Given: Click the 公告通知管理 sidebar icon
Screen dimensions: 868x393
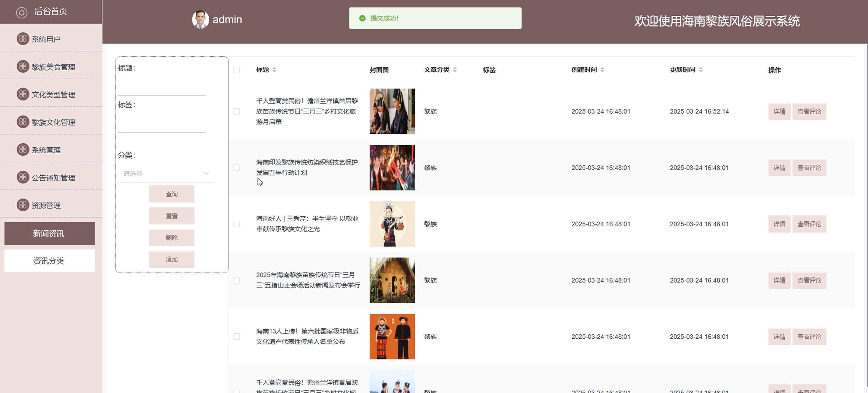Looking at the screenshot, I should [x=23, y=177].
